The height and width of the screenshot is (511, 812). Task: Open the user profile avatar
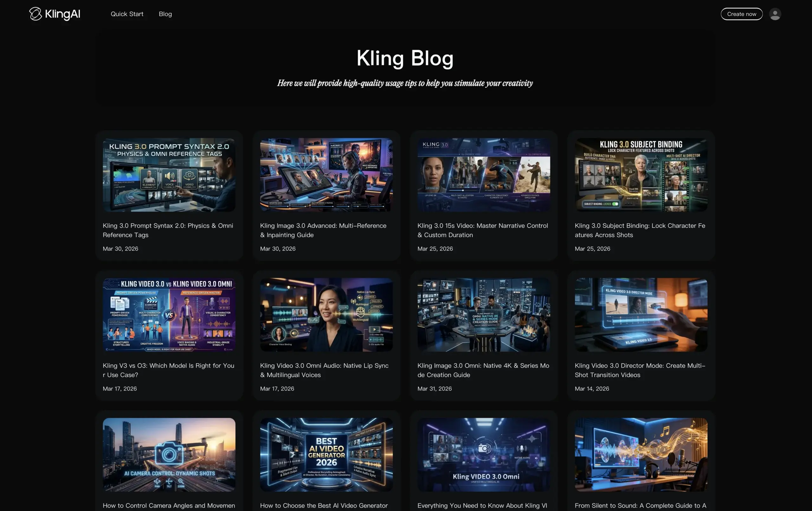point(775,14)
